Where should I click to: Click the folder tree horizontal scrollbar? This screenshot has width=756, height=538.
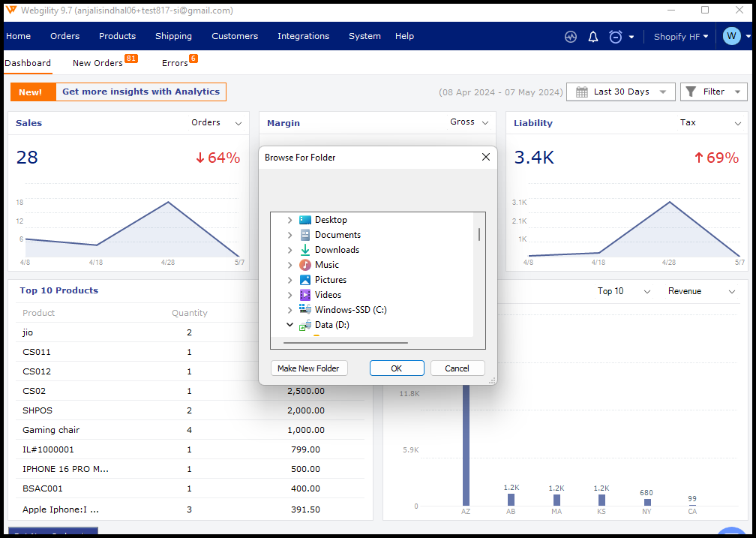(x=345, y=343)
